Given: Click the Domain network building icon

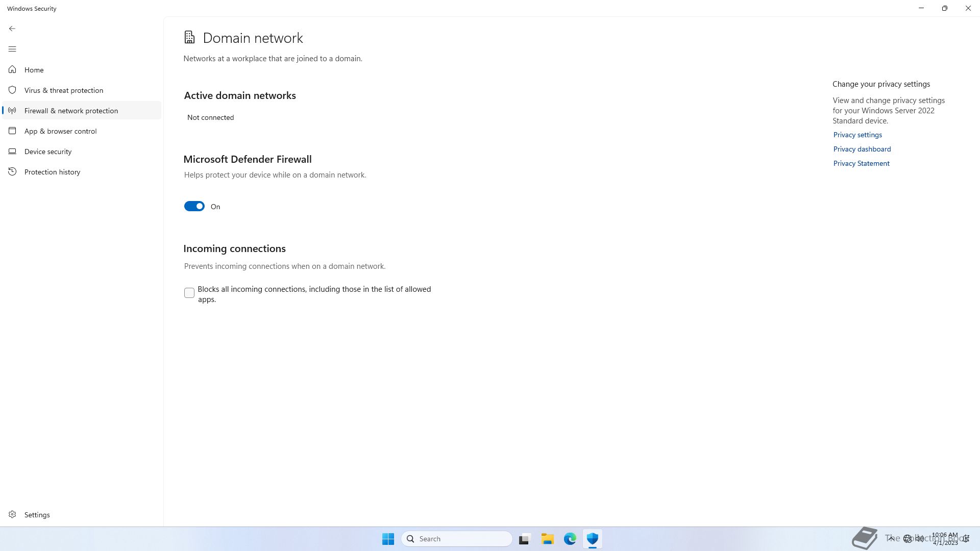Looking at the screenshot, I should click(x=189, y=37).
